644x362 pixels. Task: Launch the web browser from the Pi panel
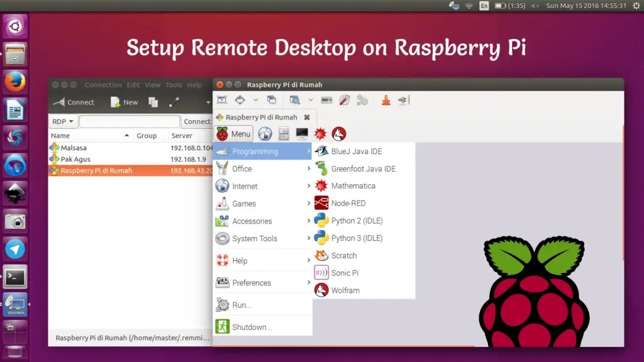point(265,133)
